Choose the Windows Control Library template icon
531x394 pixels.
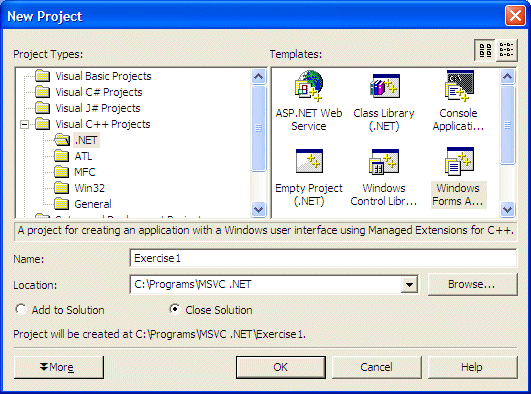click(x=384, y=162)
